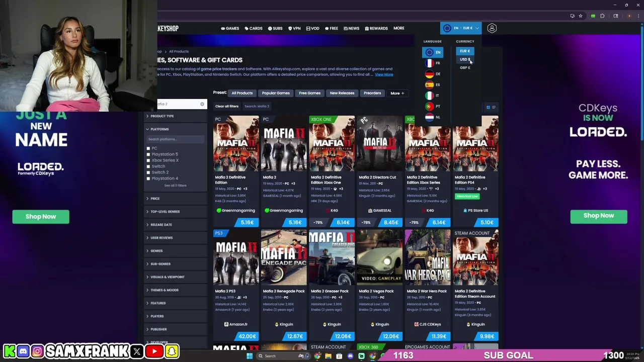Open the Mafia 2 Directors Cut cover
Image resolution: width=644 pixels, height=362 pixels.
tap(379, 144)
